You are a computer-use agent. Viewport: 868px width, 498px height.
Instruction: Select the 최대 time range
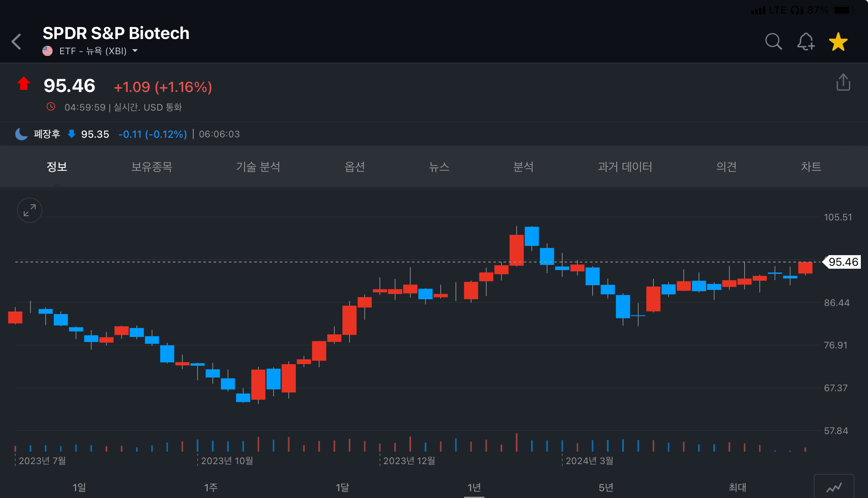click(737, 487)
